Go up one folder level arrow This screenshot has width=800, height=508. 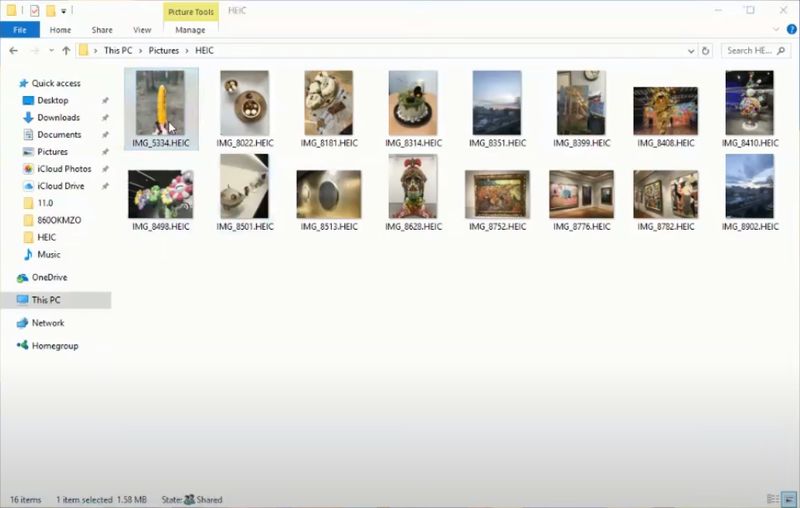pos(66,50)
